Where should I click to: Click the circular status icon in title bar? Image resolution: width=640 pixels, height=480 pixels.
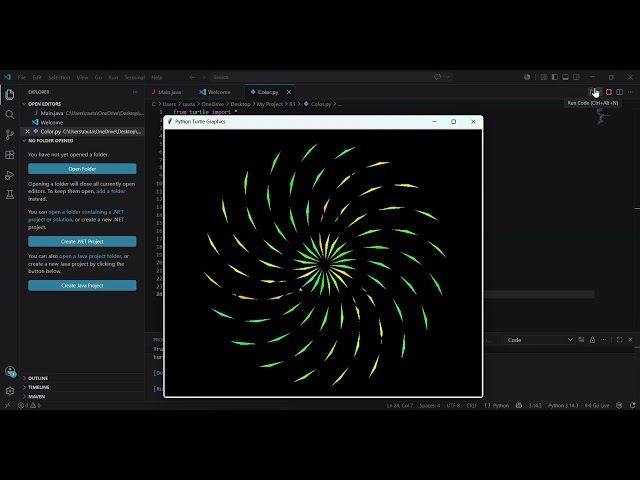pyautogui.click(x=527, y=77)
